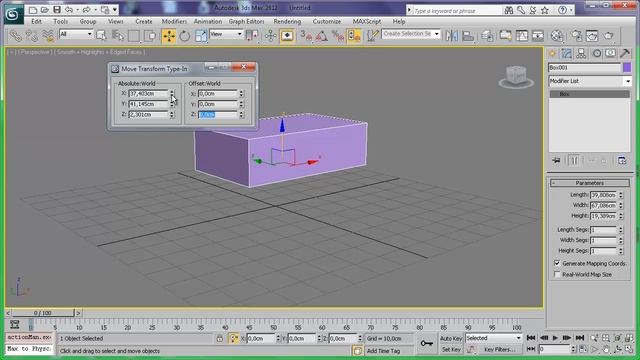Open the Animation menu
Image resolution: width=640 pixels, height=360 pixels.
tap(208, 21)
